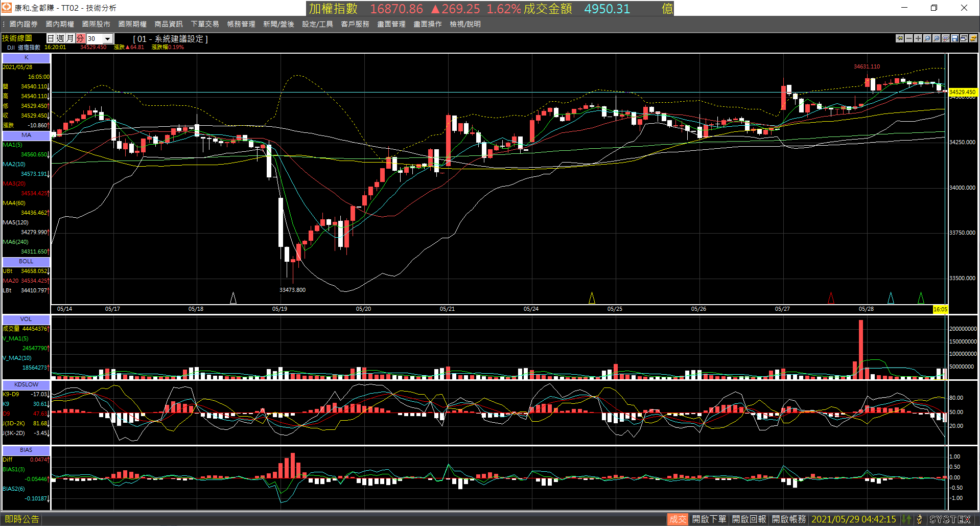Click the MA indicator panel header
This screenshot has width=980, height=526.
click(26, 135)
